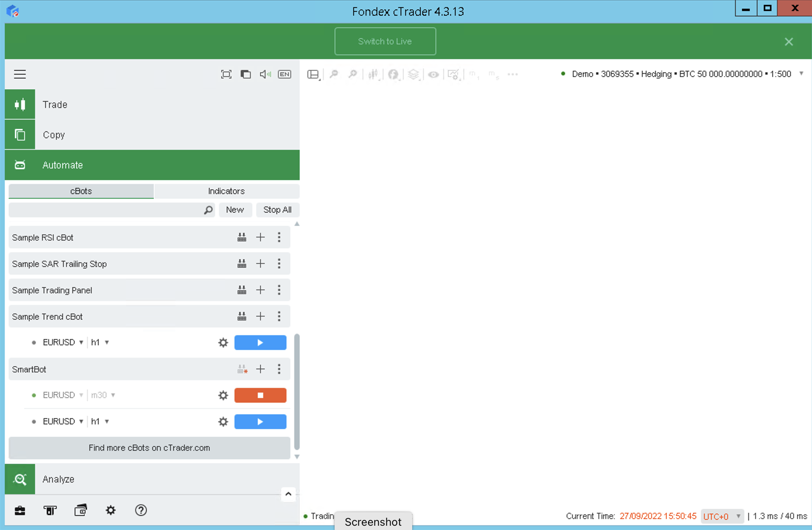This screenshot has width=812, height=530.
Task: Start the Sample Trend cBot EURUSD h1 instance
Action: click(x=260, y=343)
